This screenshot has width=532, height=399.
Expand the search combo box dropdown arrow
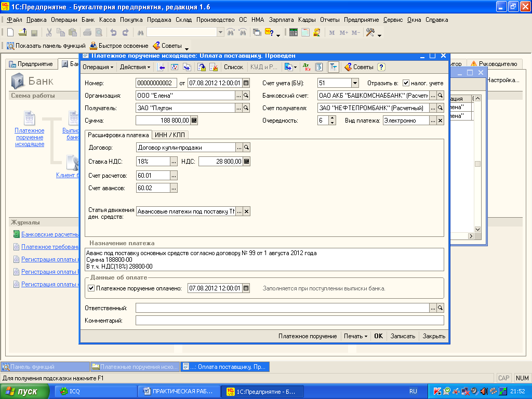tap(220, 33)
